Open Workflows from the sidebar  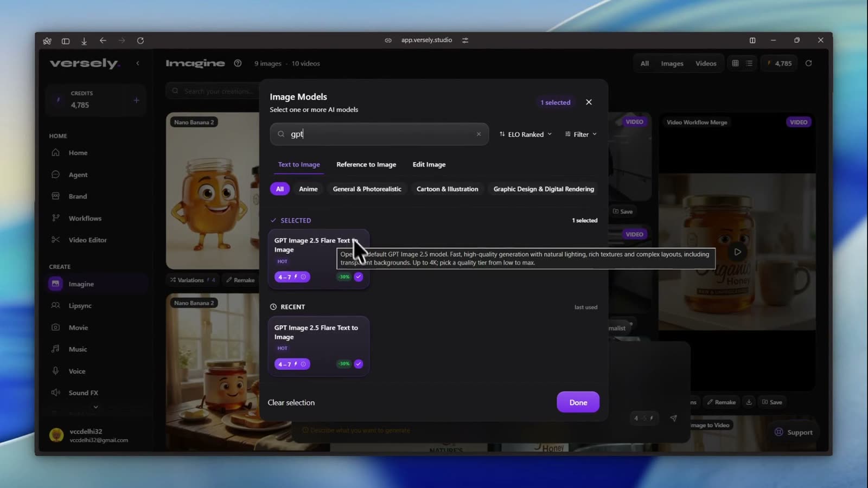pos(85,218)
